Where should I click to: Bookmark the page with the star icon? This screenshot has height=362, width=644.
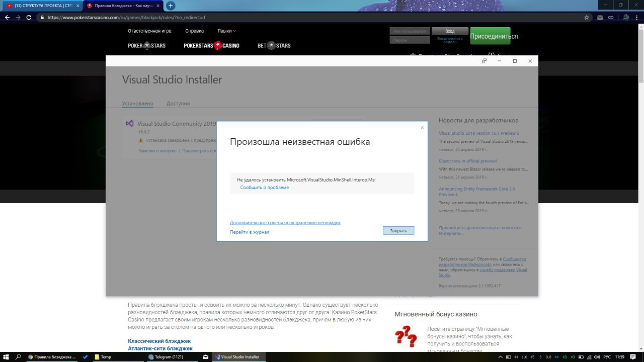point(587,17)
